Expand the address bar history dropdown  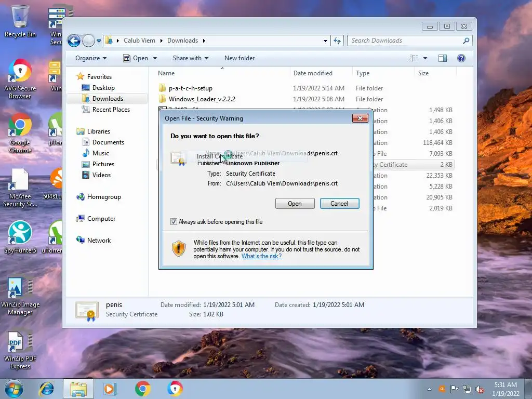pyautogui.click(x=325, y=41)
